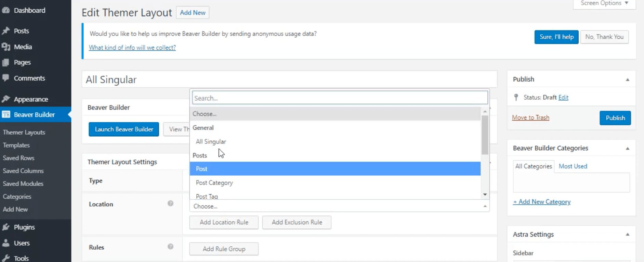Click the Plugins plug icon
Image resolution: width=644 pixels, height=262 pixels.
[6, 227]
